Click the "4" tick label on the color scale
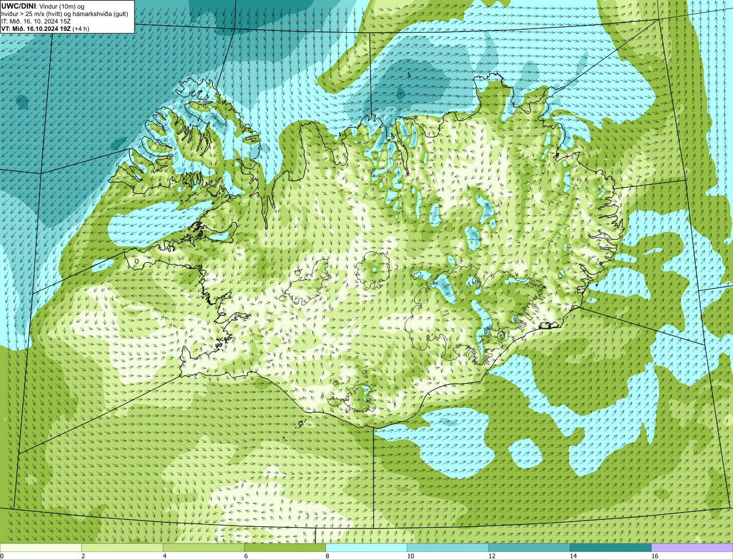The image size is (733, 560). coord(165,556)
